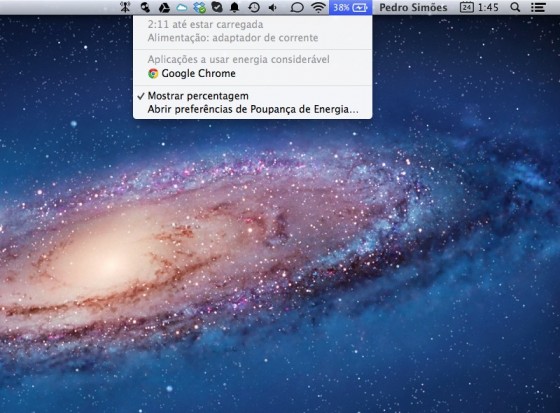The image size is (560, 413).
Task: Open Spotlight search magnifier icon
Action: (515, 7)
